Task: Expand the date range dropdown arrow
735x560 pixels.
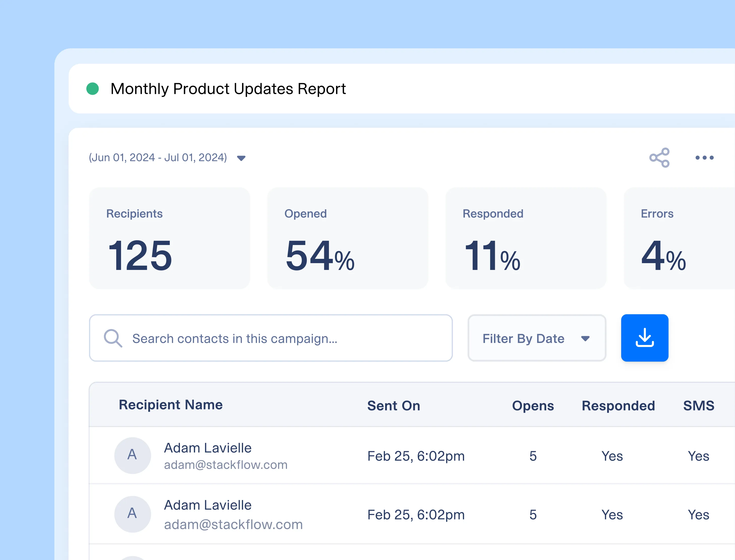Action: coord(241,158)
